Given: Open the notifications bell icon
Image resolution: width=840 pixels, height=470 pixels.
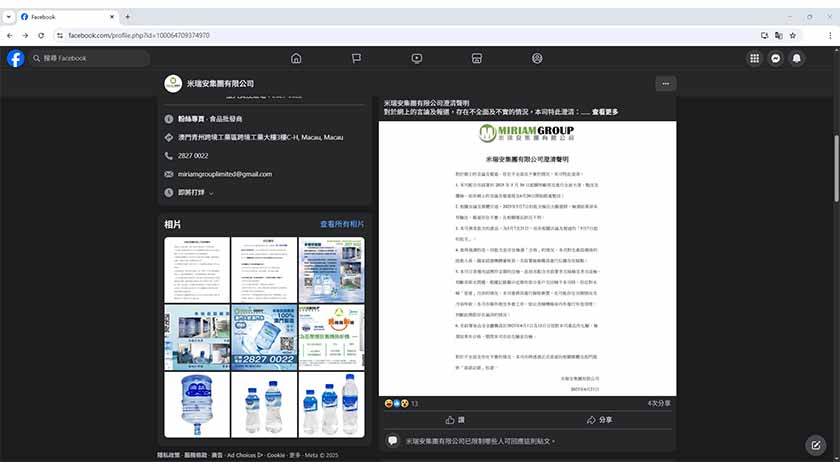Looking at the screenshot, I should (x=797, y=58).
